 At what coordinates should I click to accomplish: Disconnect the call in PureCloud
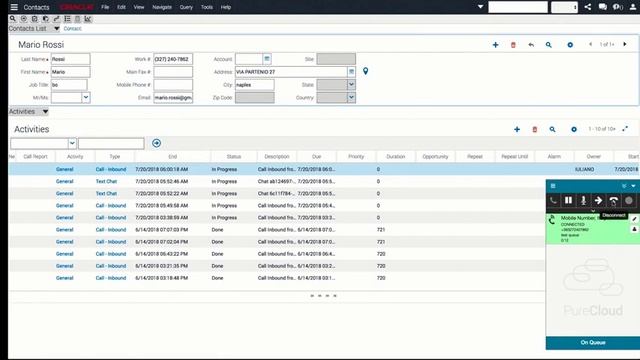613,200
